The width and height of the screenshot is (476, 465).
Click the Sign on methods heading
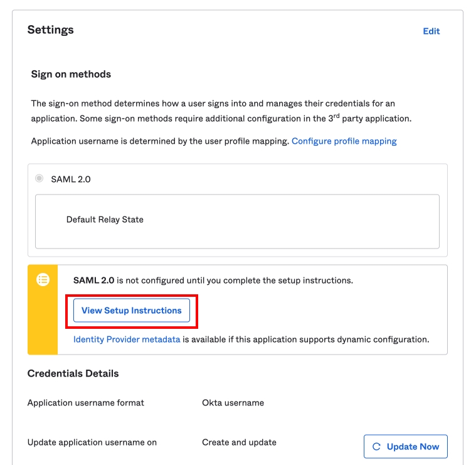[x=71, y=74]
